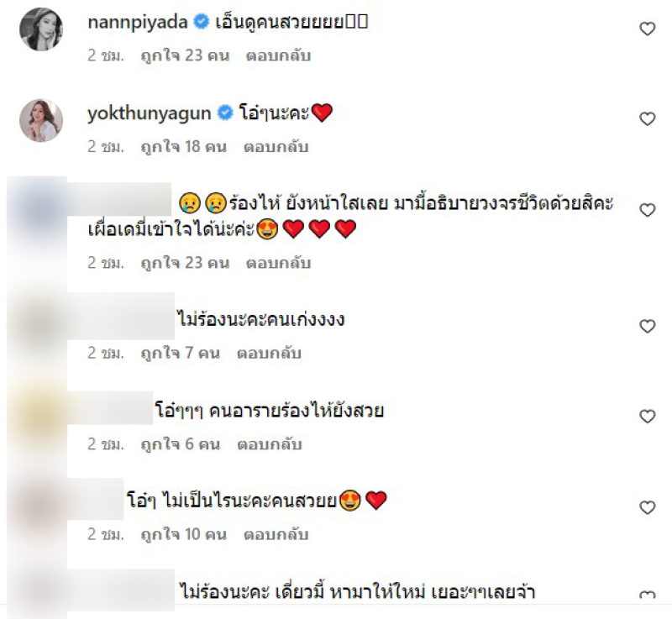Reply to yokthunyagun's comment via ตอบกลับ
Viewport: 672px width, 619px height.
click(276, 147)
